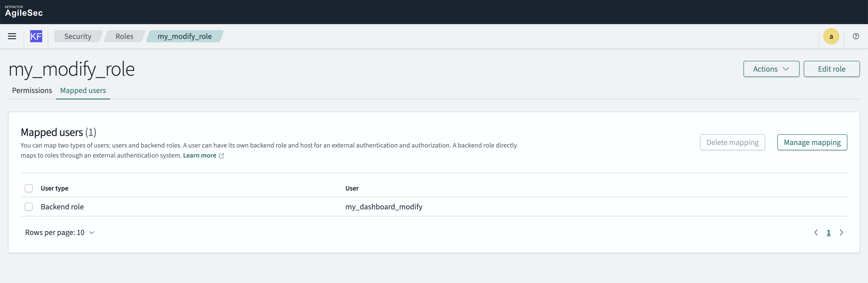The height and width of the screenshot is (283, 868).
Task: Select the Backend role row checkbox
Action: click(29, 207)
